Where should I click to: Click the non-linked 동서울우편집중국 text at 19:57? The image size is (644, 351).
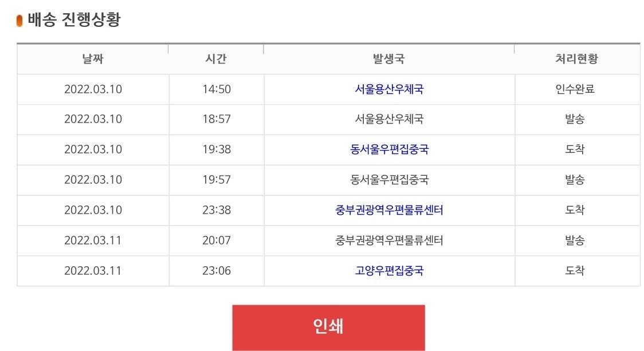[389, 179]
